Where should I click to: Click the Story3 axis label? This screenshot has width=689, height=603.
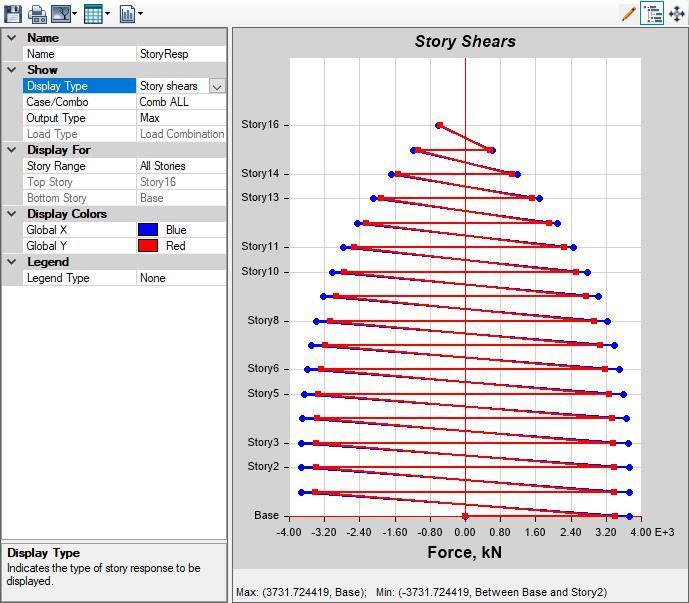pos(263,442)
